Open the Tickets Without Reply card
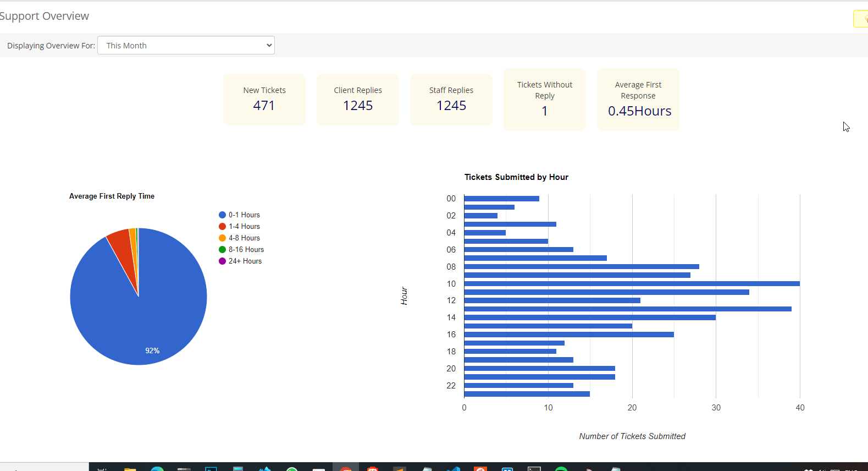 pos(545,99)
